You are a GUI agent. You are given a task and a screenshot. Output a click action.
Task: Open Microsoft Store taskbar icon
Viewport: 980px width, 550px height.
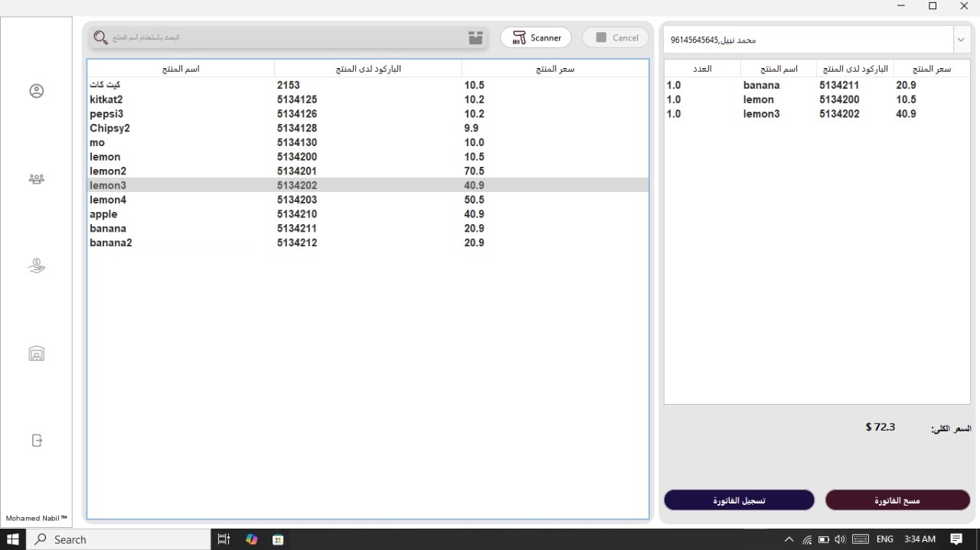click(x=278, y=539)
